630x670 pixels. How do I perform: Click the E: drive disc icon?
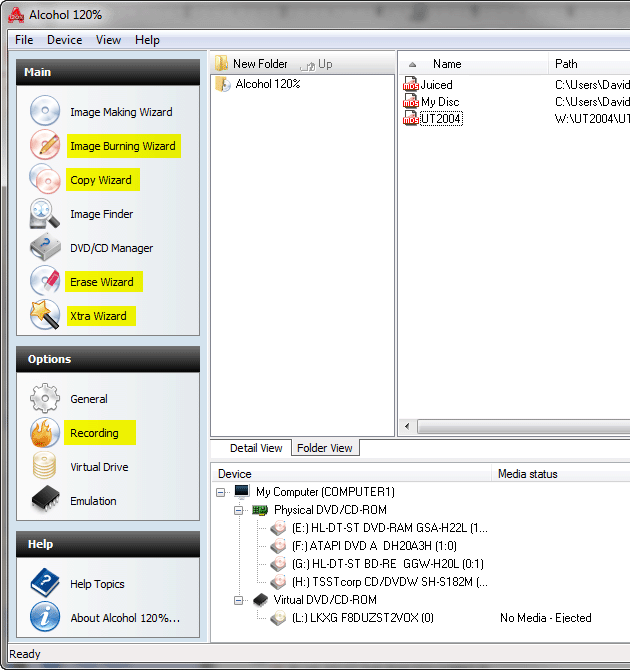pos(278,528)
